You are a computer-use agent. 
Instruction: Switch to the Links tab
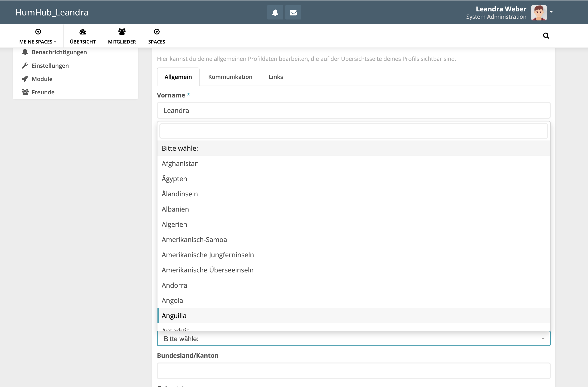[276, 77]
